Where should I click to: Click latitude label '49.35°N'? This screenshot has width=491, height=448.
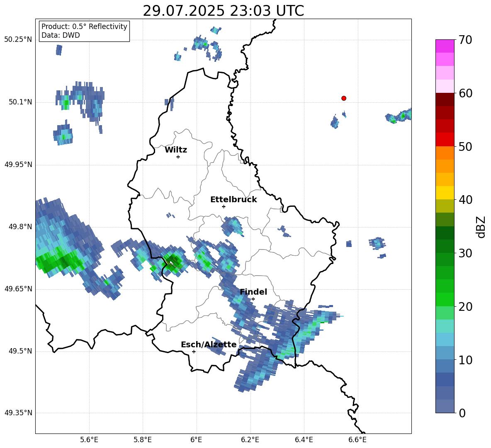tap(18, 413)
